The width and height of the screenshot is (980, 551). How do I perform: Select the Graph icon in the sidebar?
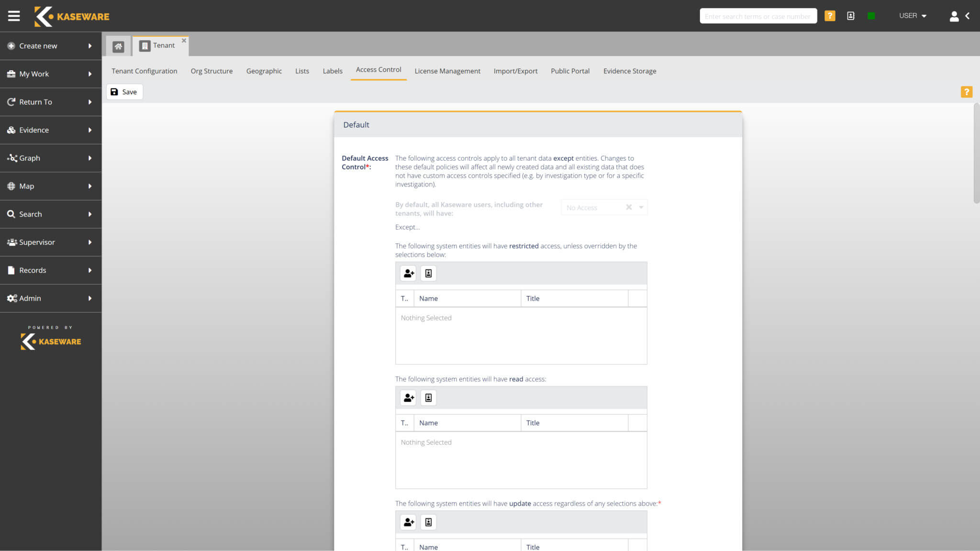point(11,158)
